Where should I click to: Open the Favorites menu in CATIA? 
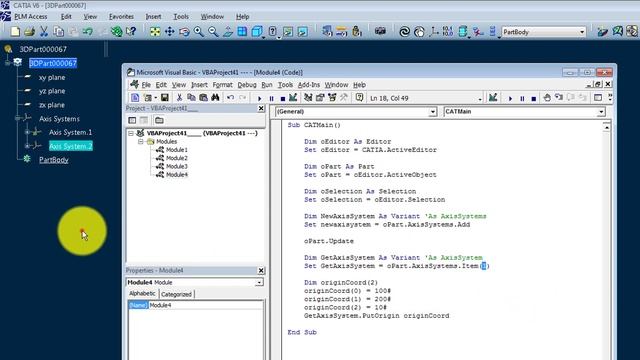click(x=121, y=17)
